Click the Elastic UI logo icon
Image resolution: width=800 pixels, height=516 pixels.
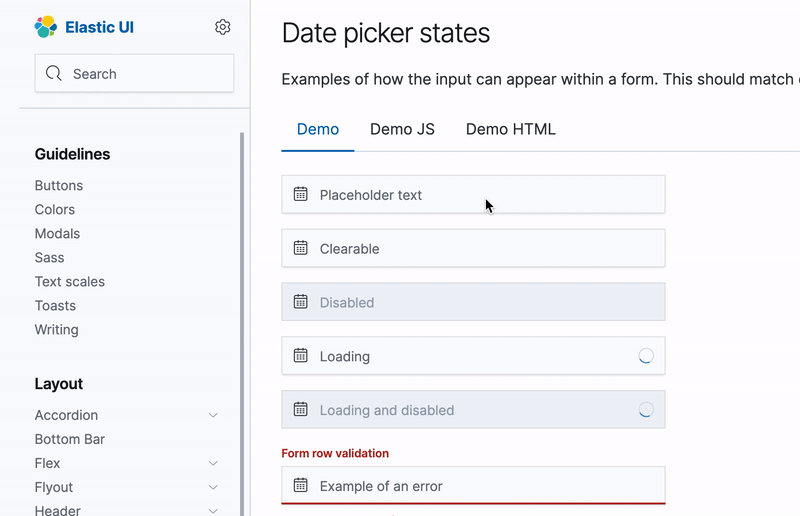coord(46,27)
